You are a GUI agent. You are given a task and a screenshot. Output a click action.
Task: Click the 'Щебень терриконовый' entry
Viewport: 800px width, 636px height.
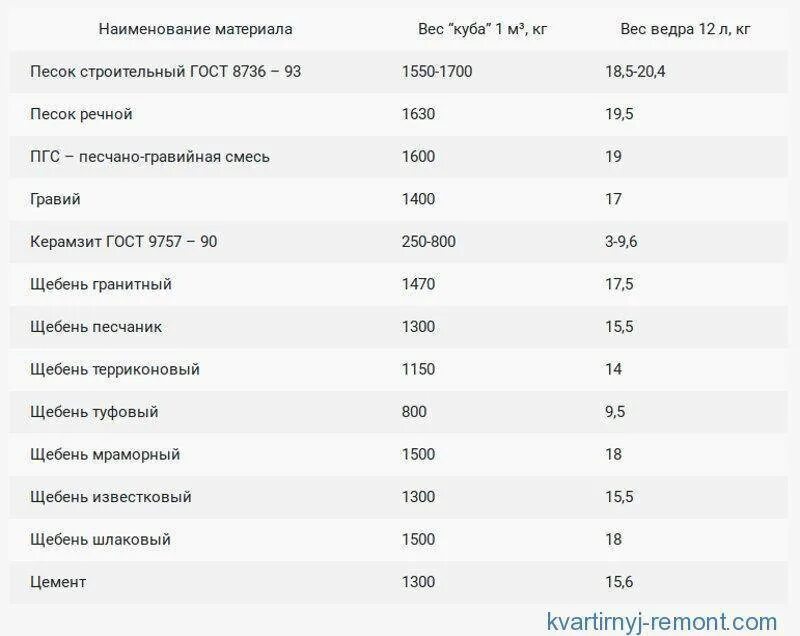pyautogui.click(x=115, y=369)
